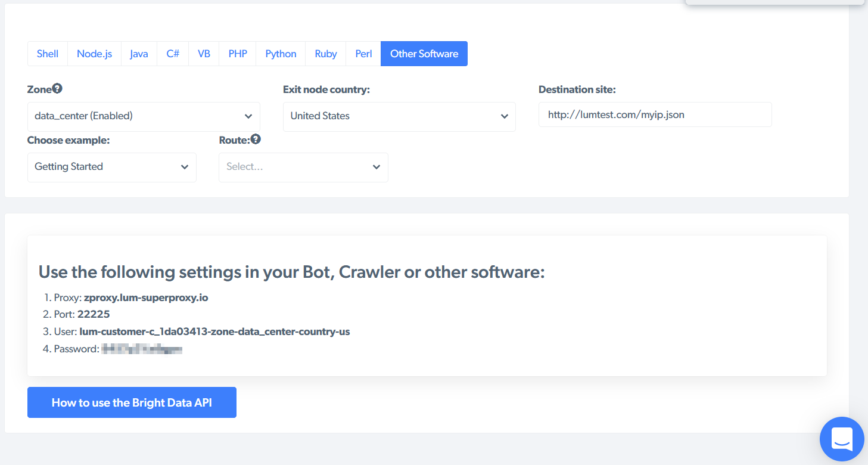868x465 pixels.
Task: Select the PHP tab
Action: (x=238, y=54)
